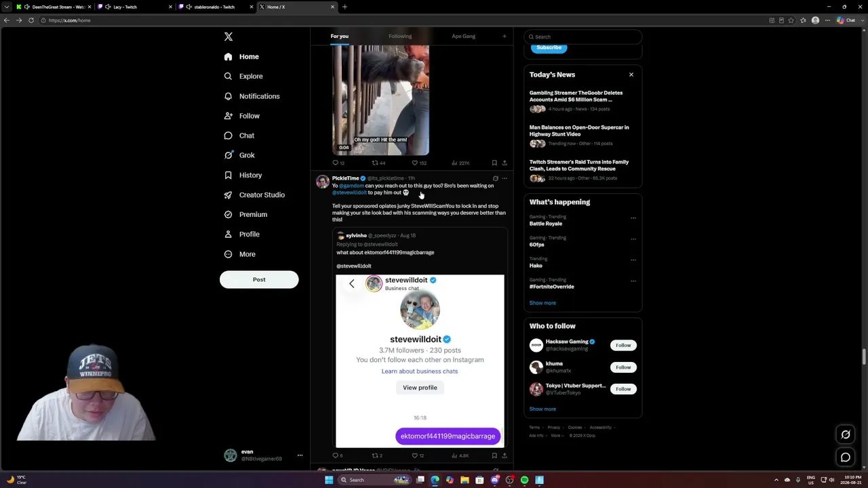Screen dimensions: 868x488
Task: Click the Post button
Action: tap(259, 279)
